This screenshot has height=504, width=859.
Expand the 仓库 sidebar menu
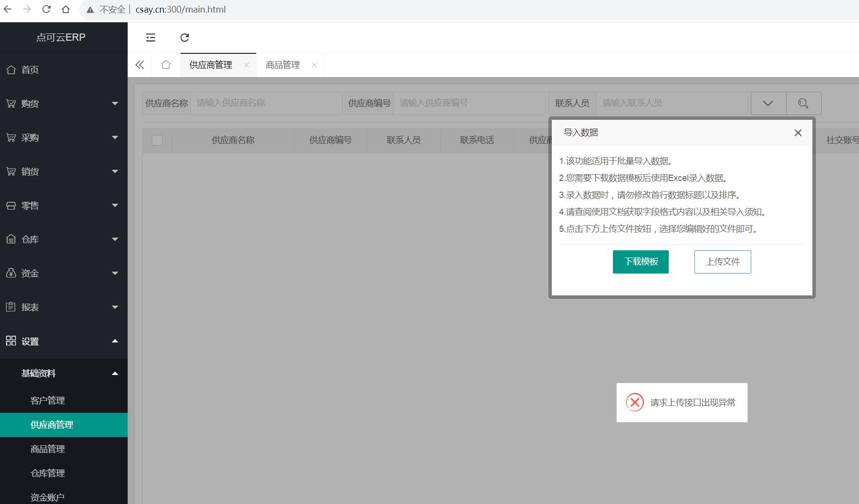pyautogui.click(x=64, y=240)
